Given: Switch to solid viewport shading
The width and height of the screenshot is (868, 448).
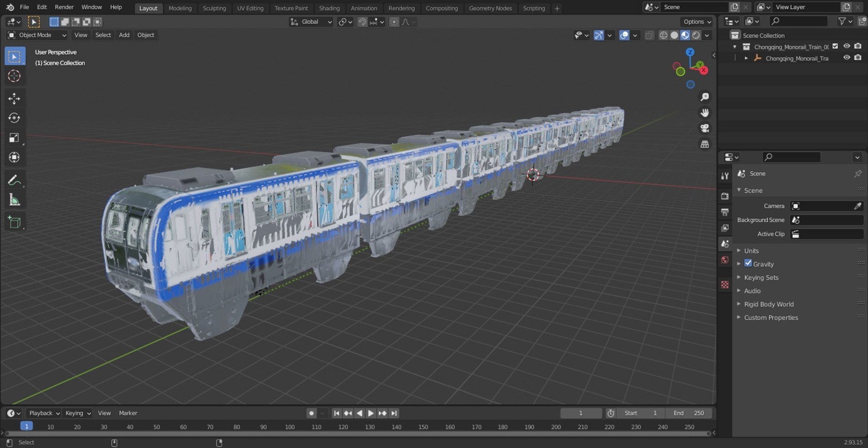Looking at the screenshot, I should click(x=674, y=35).
